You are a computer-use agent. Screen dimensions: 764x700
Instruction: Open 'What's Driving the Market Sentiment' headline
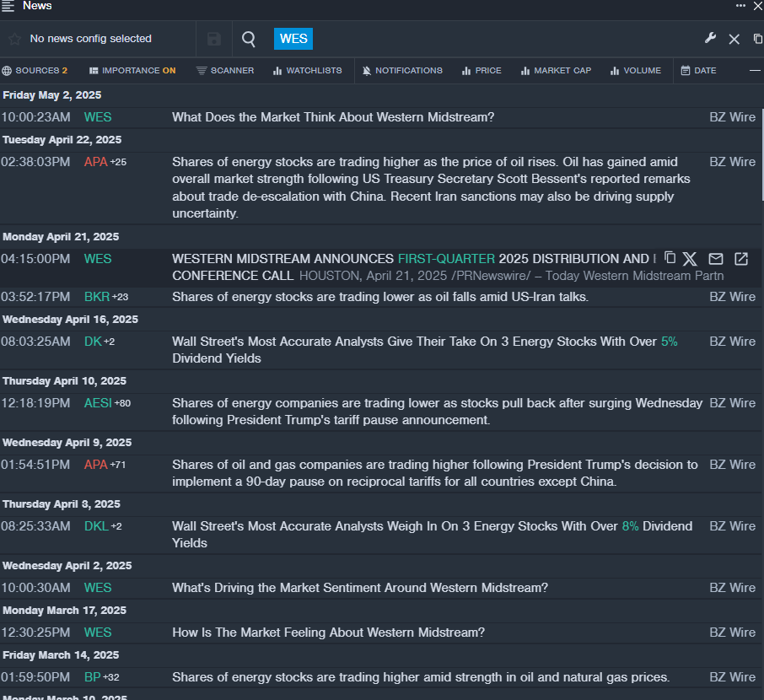click(360, 587)
